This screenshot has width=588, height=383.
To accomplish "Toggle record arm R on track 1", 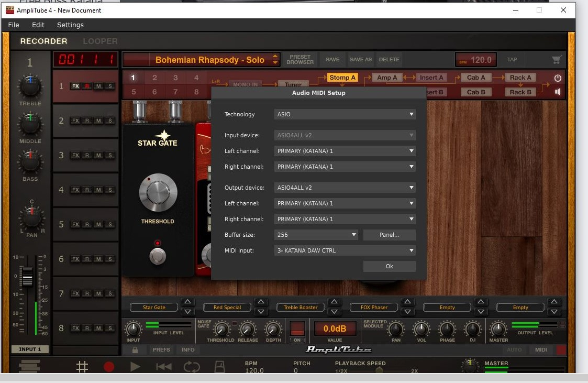I will tap(87, 86).
